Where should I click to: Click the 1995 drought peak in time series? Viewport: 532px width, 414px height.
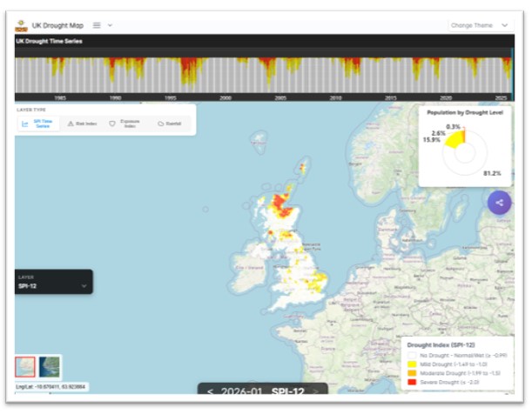187,70
